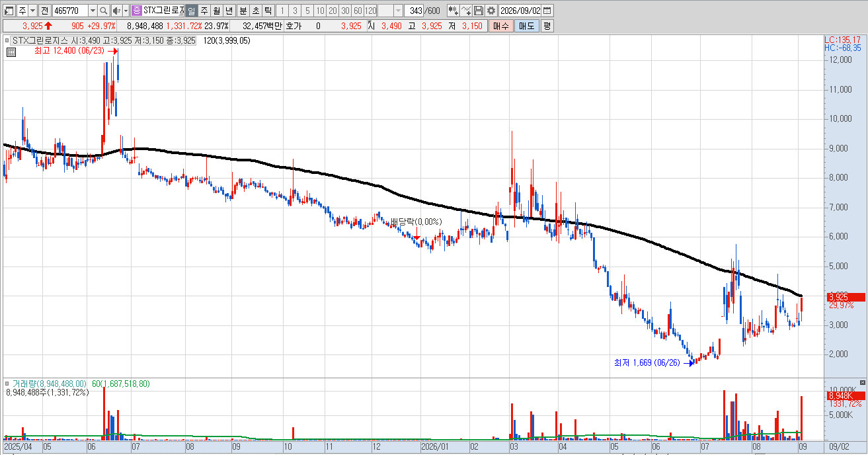
Task: Save chart with the floppy disk icon
Action: click(479, 11)
